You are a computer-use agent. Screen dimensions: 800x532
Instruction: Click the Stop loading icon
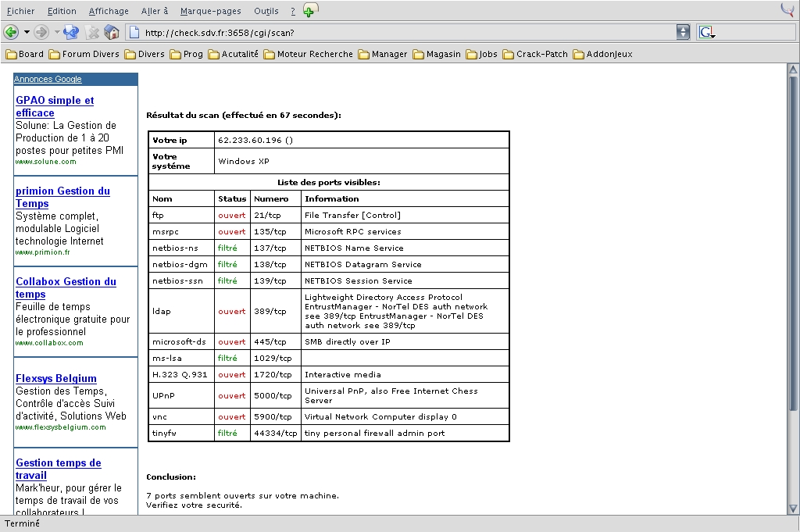pyautogui.click(x=92, y=33)
